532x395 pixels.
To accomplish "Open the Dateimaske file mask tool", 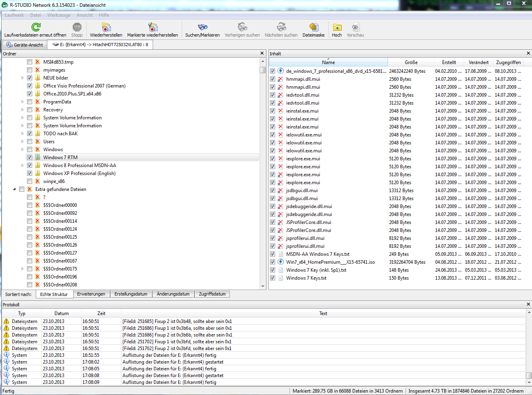I will [314, 27].
